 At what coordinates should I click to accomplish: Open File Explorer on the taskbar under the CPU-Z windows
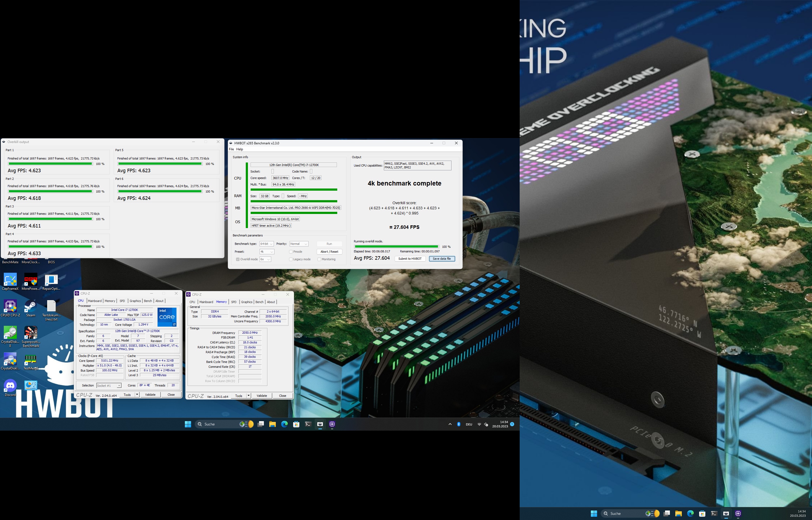(x=273, y=424)
